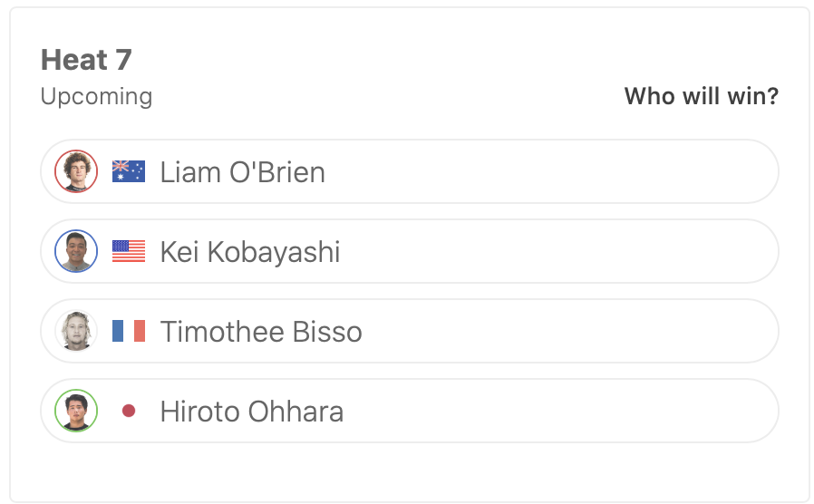Click Hiroto Ohhara's profile avatar

coord(76,411)
